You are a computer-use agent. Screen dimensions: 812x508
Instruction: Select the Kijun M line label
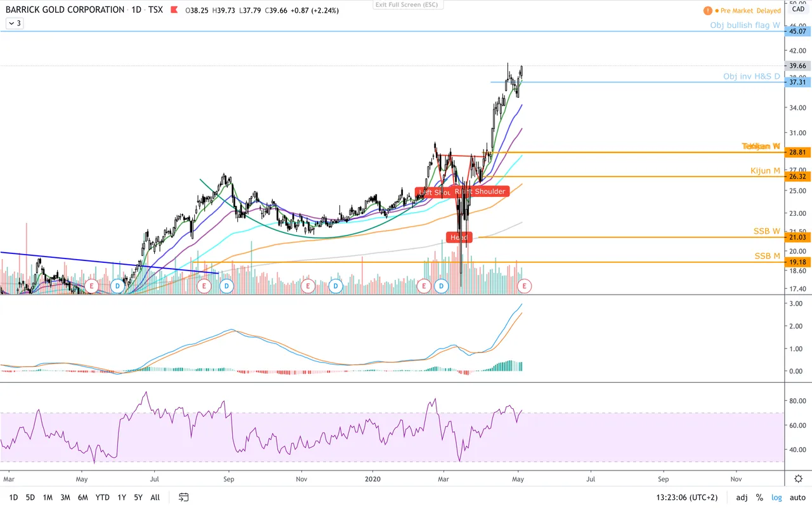pos(765,171)
